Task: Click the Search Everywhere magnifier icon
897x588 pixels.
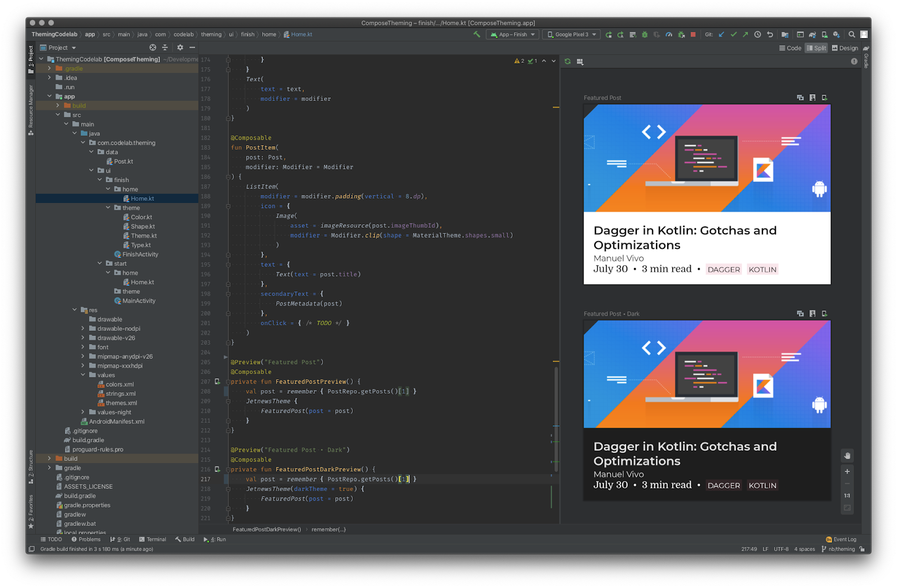Action: pos(852,35)
